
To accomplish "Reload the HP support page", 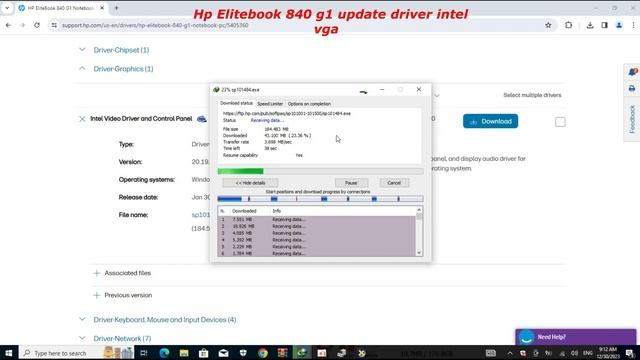I will click(x=37, y=25).
